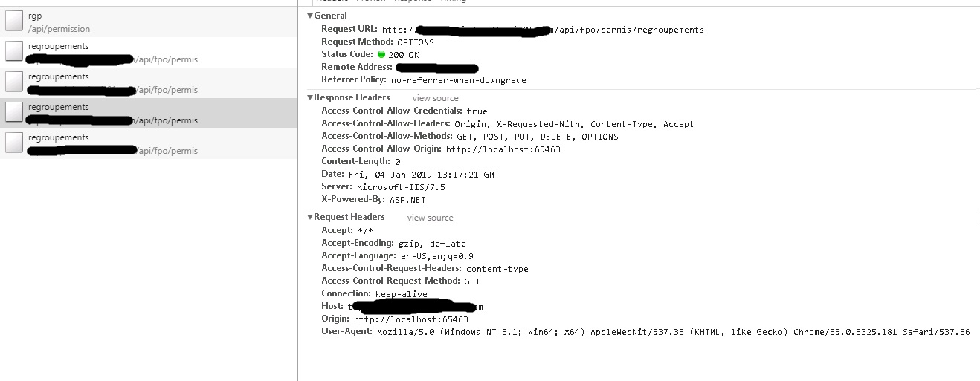Screen dimensions: 980x381
Task: Collapse the Request Headers section
Action: 310,217
